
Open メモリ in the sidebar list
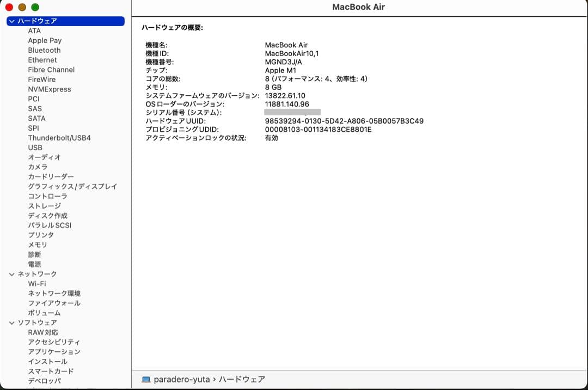[38, 245]
